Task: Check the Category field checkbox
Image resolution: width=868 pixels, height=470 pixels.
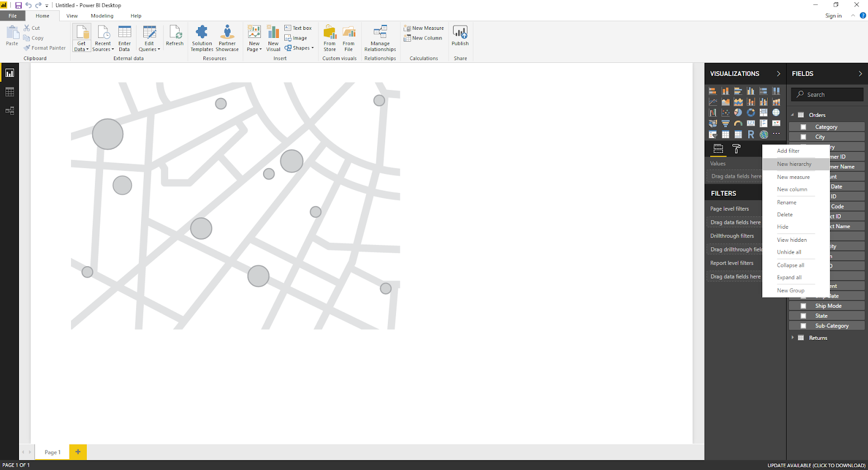Action: tap(803, 127)
